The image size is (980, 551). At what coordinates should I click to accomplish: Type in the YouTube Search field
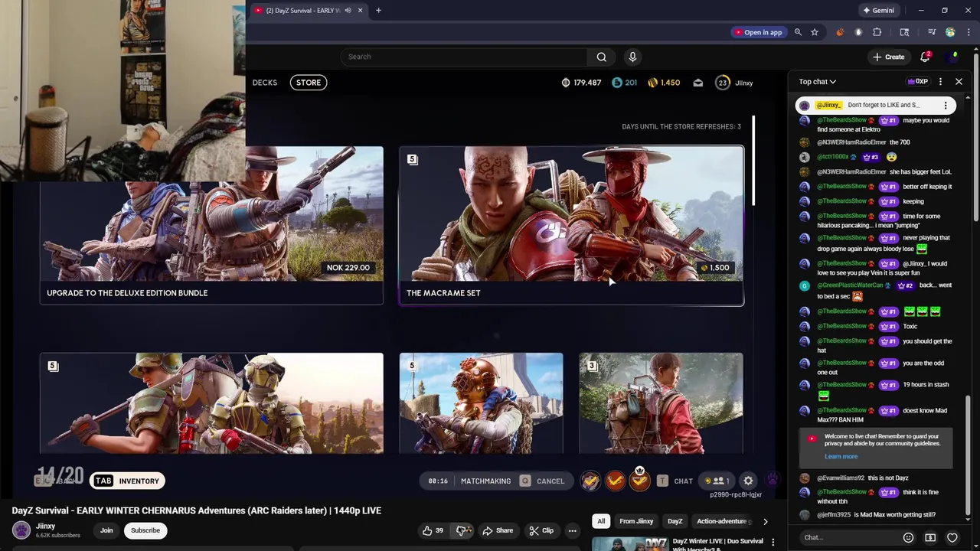point(465,57)
